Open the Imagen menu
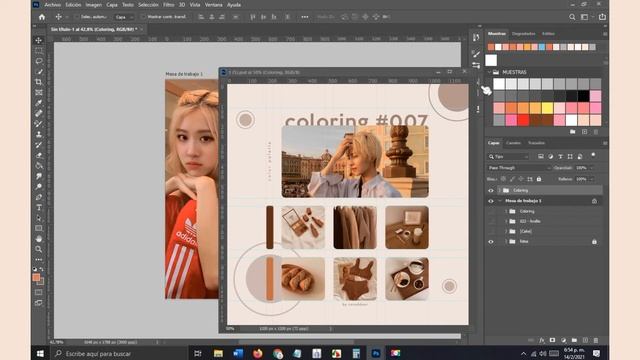The image size is (640, 360). click(93, 5)
